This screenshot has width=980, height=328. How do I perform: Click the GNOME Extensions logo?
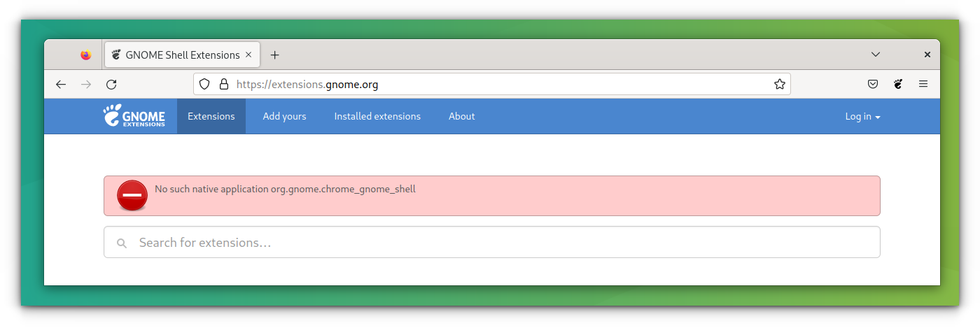pyautogui.click(x=134, y=116)
